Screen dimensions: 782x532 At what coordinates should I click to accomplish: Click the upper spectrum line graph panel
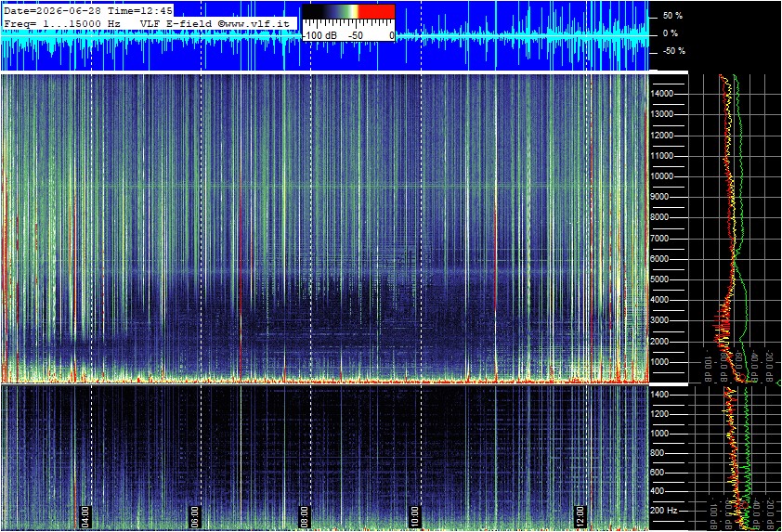pyautogui.click(x=735, y=228)
